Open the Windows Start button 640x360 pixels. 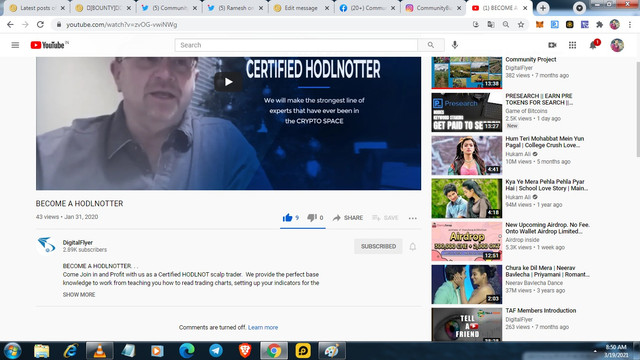click(13, 351)
